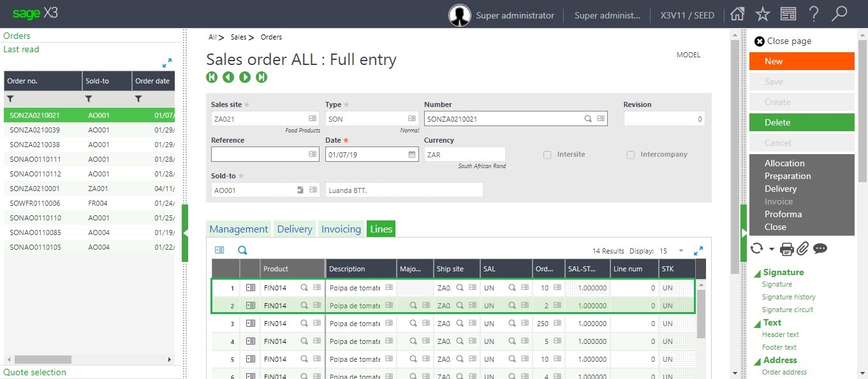Click the printer icon
This screenshot has width=868, height=379.
click(x=787, y=249)
